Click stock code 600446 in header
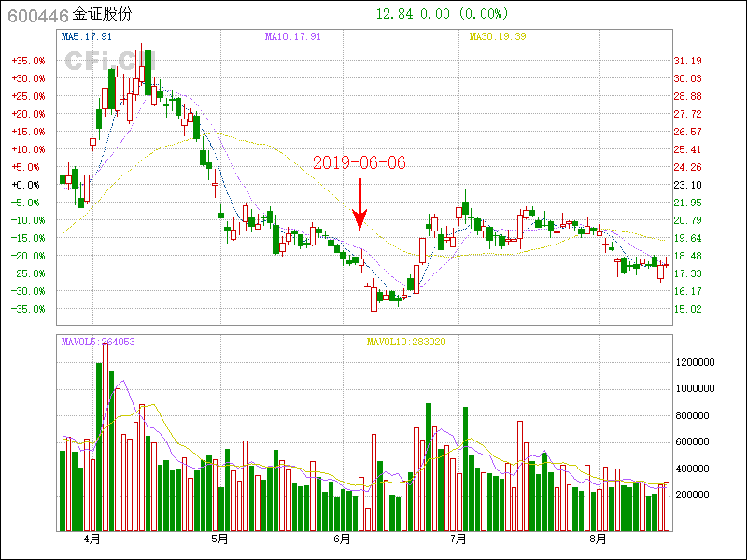 coord(35,14)
